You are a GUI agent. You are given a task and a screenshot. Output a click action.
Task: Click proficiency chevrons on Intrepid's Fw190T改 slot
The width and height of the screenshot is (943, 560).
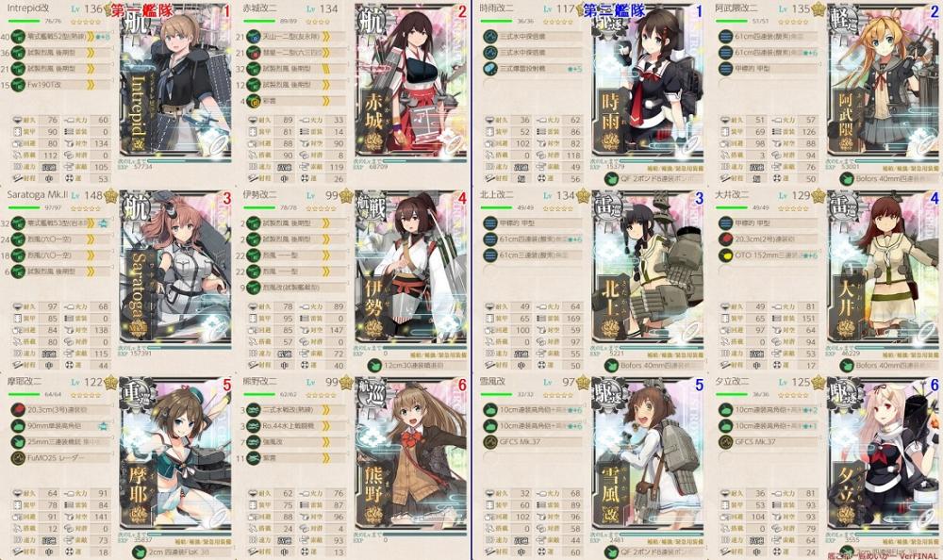91,86
